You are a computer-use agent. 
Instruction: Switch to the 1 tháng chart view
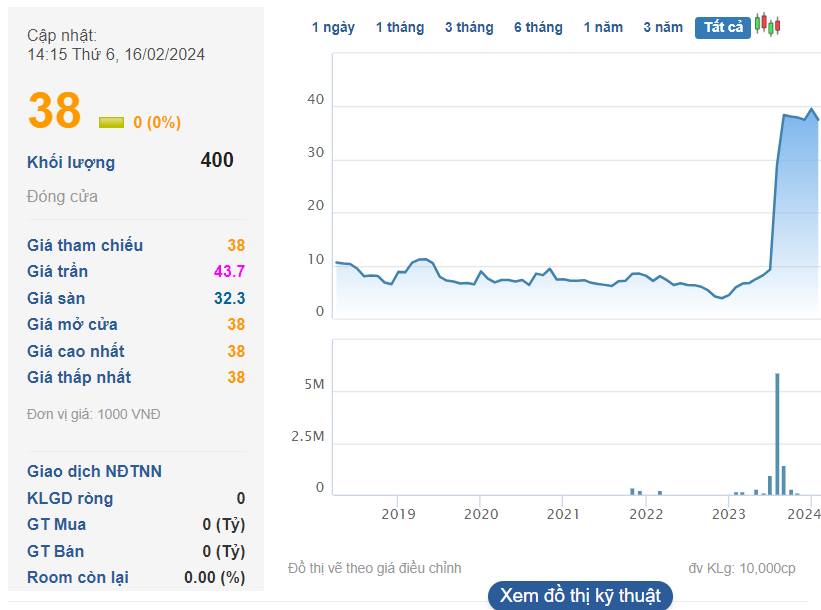[x=399, y=27]
